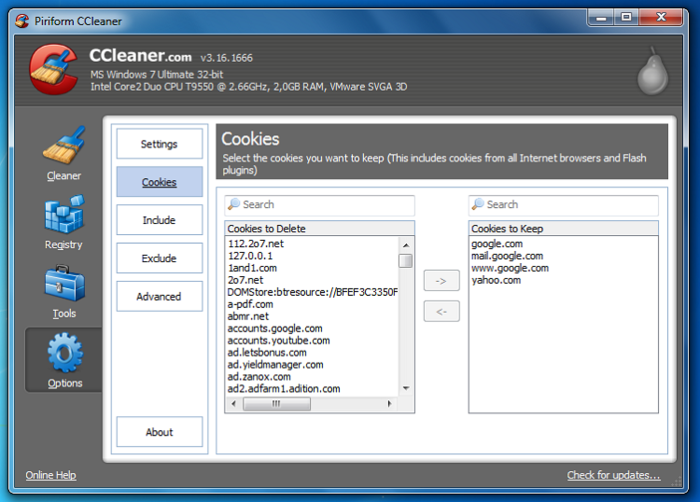Open the About tab
The width and height of the screenshot is (700, 502).
(x=159, y=432)
